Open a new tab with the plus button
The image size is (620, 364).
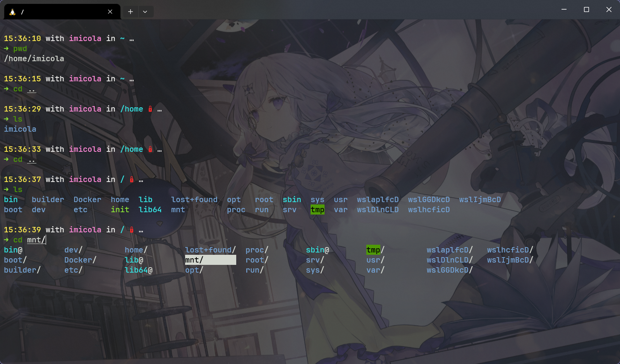131,12
